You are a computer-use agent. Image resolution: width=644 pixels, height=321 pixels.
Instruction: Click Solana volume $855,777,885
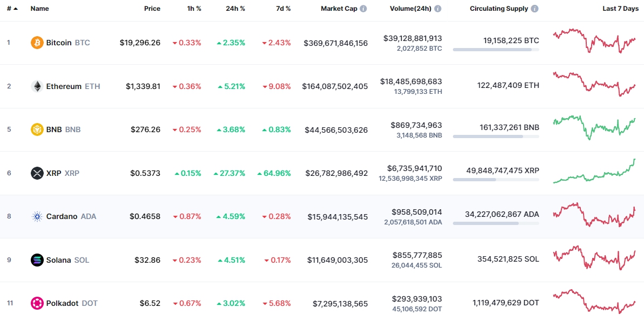(417, 255)
